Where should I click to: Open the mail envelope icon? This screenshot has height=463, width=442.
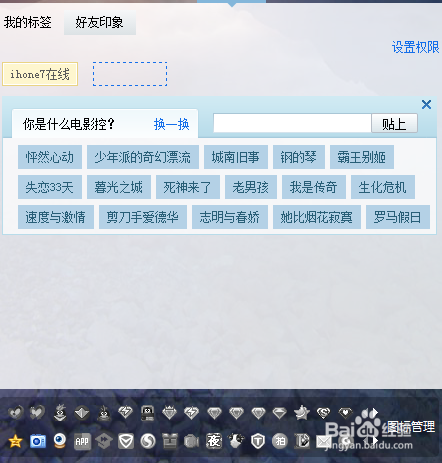coord(324,442)
